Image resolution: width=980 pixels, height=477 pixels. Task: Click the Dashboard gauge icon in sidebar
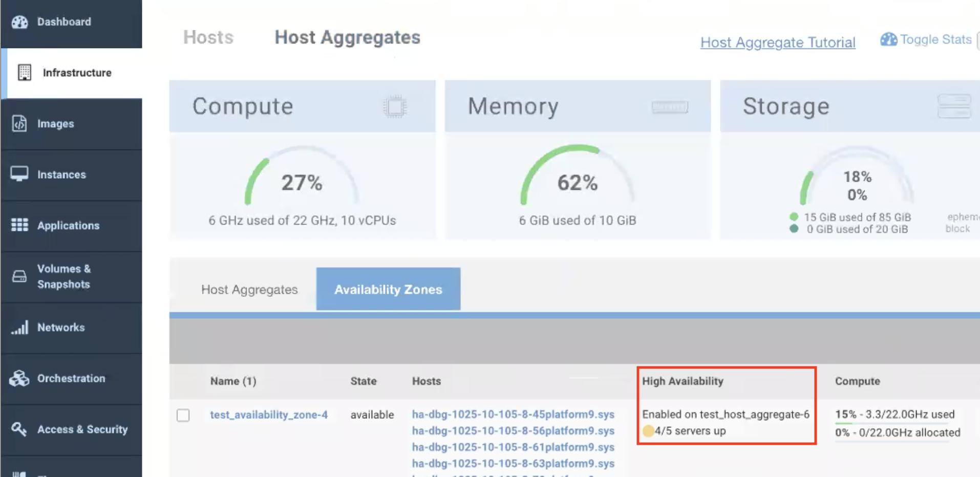[19, 22]
